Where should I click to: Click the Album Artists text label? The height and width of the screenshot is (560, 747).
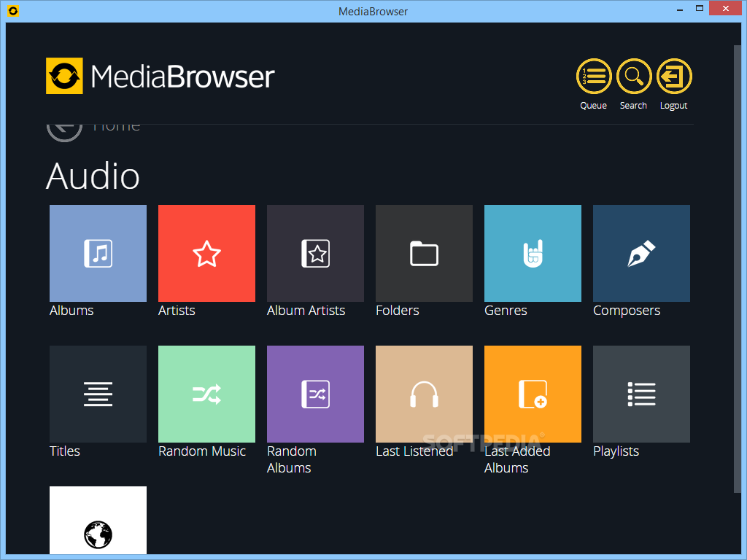(x=306, y=311)
